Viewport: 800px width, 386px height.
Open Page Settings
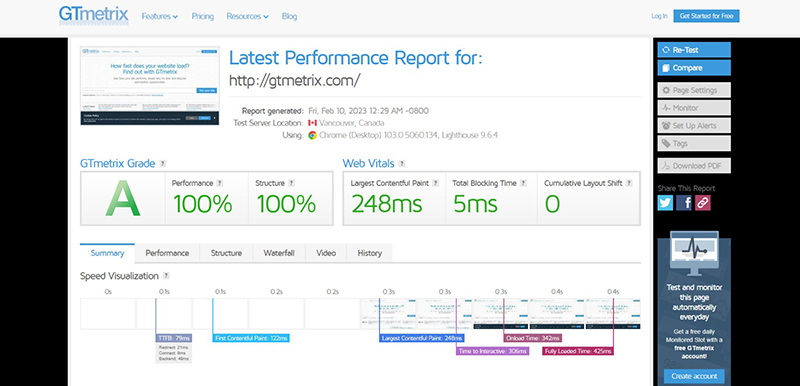point(694,90)
